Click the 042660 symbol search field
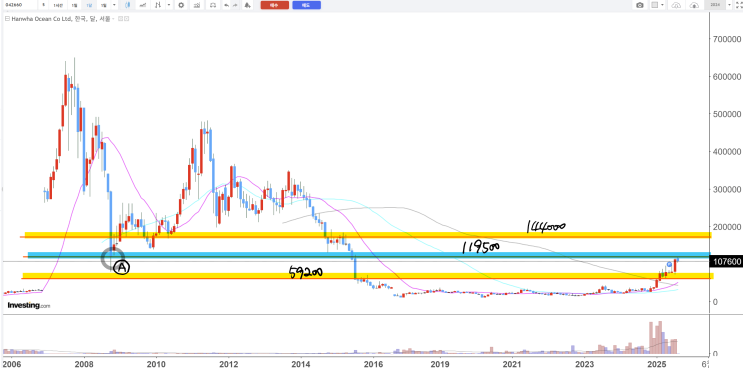743x368 pixels. click(19, 5)
